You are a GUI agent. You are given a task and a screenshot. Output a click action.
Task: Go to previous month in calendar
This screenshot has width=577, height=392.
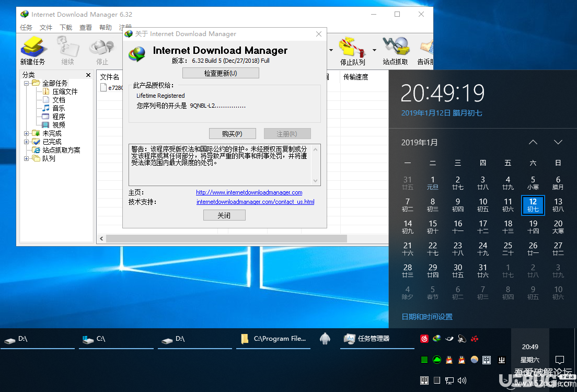[533, 142]
